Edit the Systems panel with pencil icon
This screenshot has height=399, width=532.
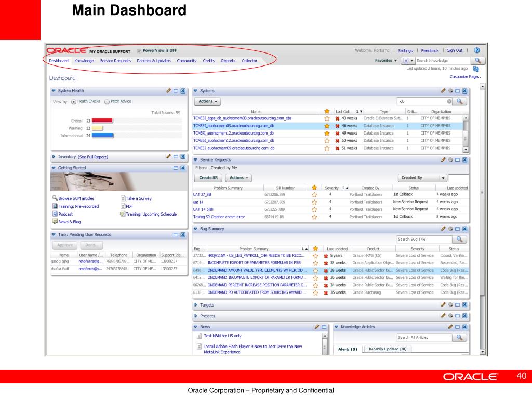coord(443,91)
